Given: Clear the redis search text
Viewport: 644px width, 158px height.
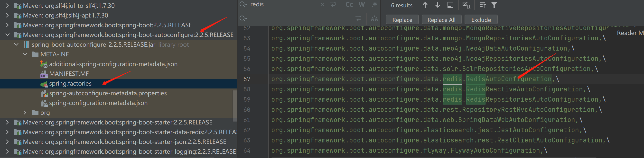Looking at the screenshot, I should 322,4.
